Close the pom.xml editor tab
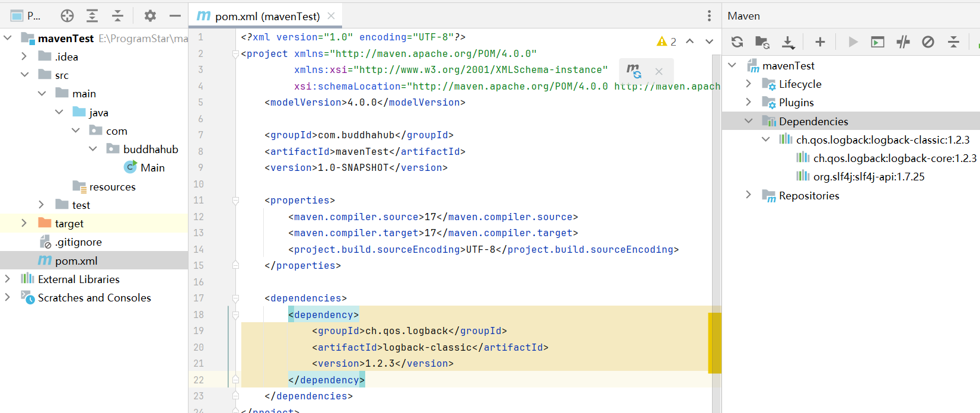This screenshot has width=980, height=413. (331, 16)
